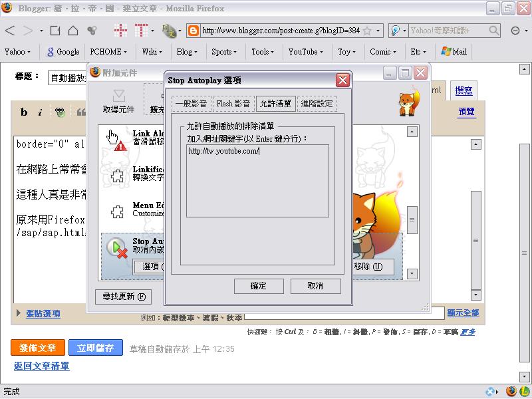Click the search magnifier icon
Image resolution: width=532 pixels, height=399 pixels.
pyautogui.click(x=494, y=31)
